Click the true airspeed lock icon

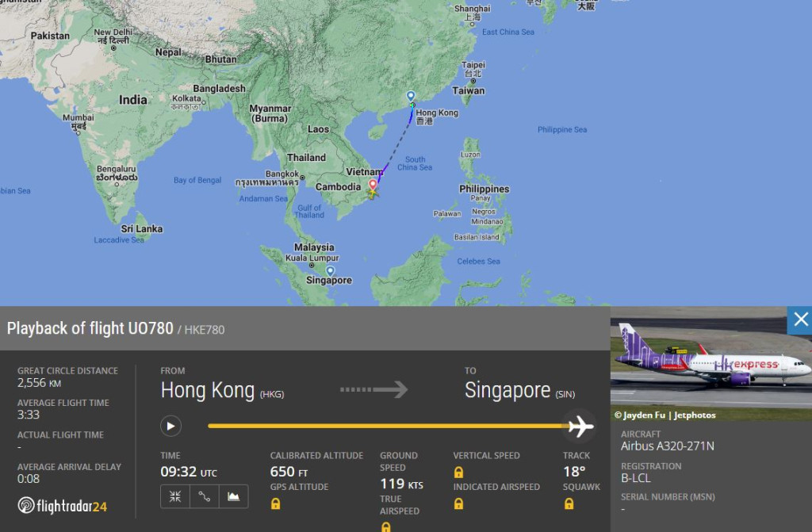pyautogui.click(x=385, y=526)
